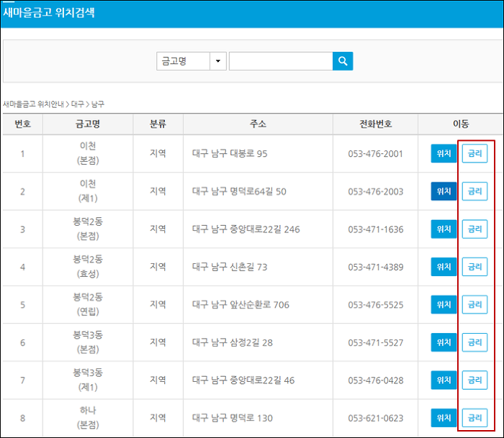
Task: Click phone number 053-476-2001
Action: pyautogui.click(x=375, y=154)
